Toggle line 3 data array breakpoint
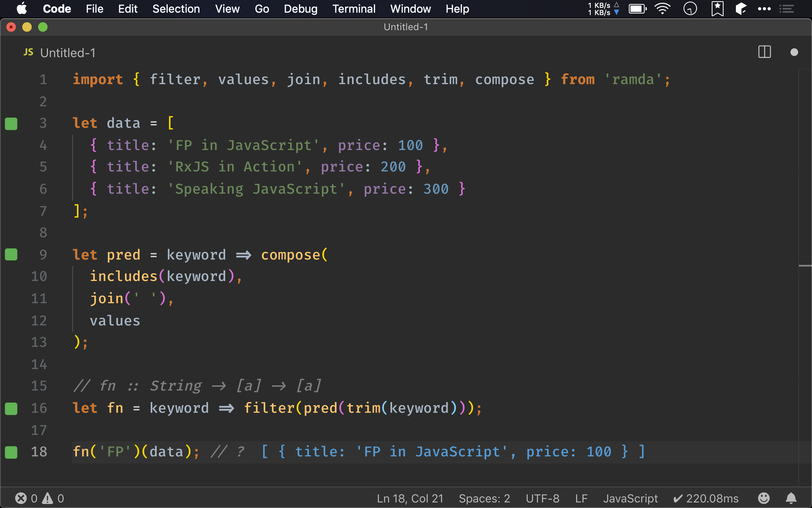The height and width of the screenshot is (508, 812). pyautogui.click(x=11, y=123)
